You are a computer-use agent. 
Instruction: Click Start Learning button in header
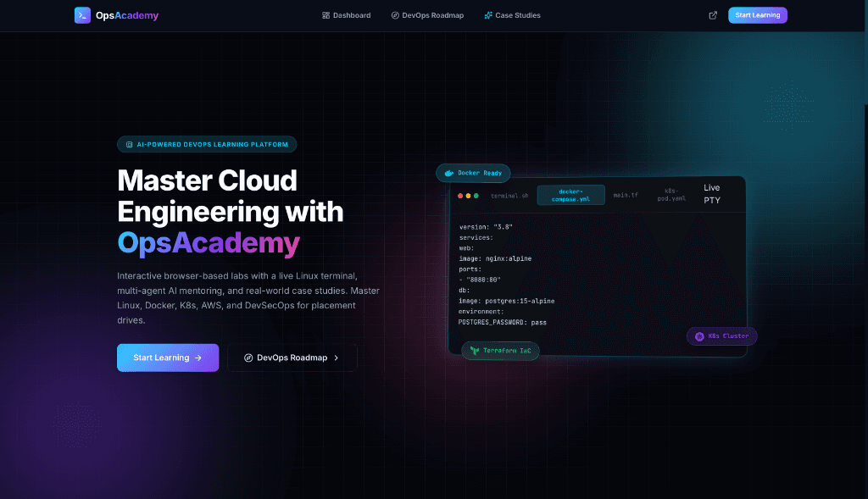click(x=757, y=15)
